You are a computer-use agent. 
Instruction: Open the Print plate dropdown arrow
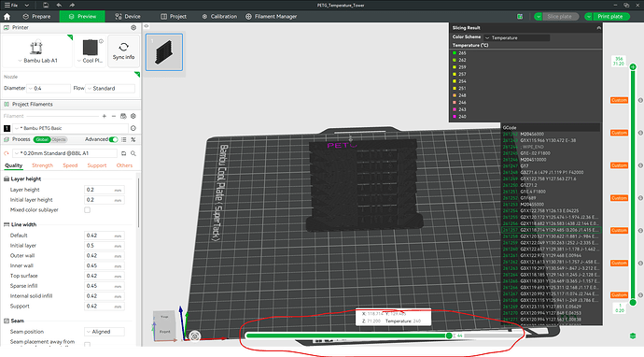pyautogui.click(x=589, y=17)
